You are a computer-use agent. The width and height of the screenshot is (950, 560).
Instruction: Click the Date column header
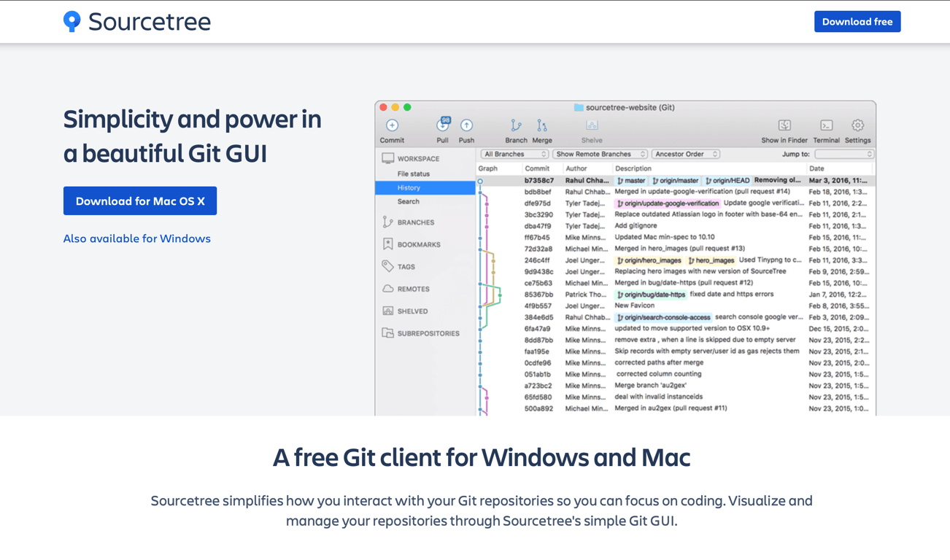coord(816,168)
